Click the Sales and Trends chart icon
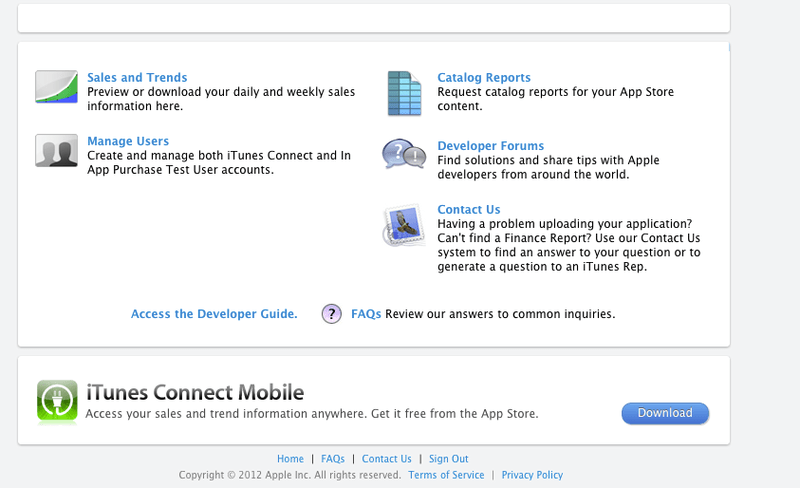Screen dimensions: 800x488 tap(57, 87)
